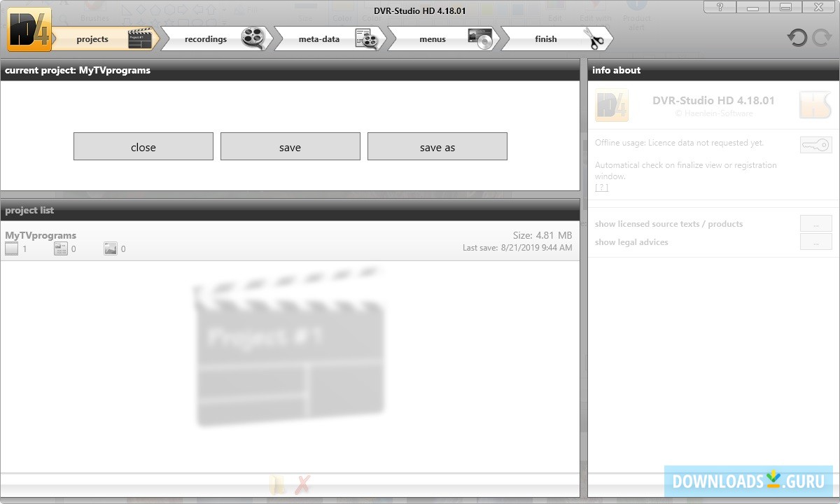This screenshot has width=840, height=504.
Task: Click the licence key icon button
Action: pyautogui.click(x=816, y=145)
